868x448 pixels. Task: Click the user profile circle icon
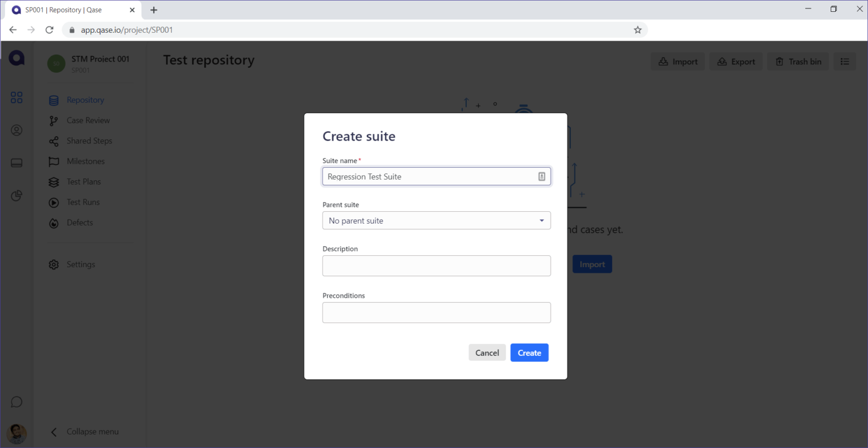(x=17, y=131)
